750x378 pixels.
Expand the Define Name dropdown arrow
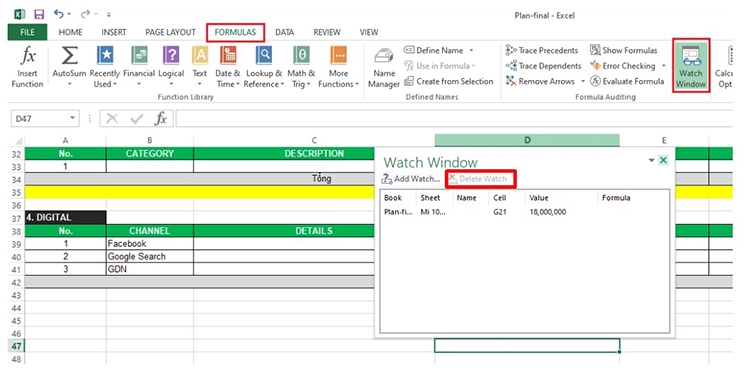click(x=471, y=50)
